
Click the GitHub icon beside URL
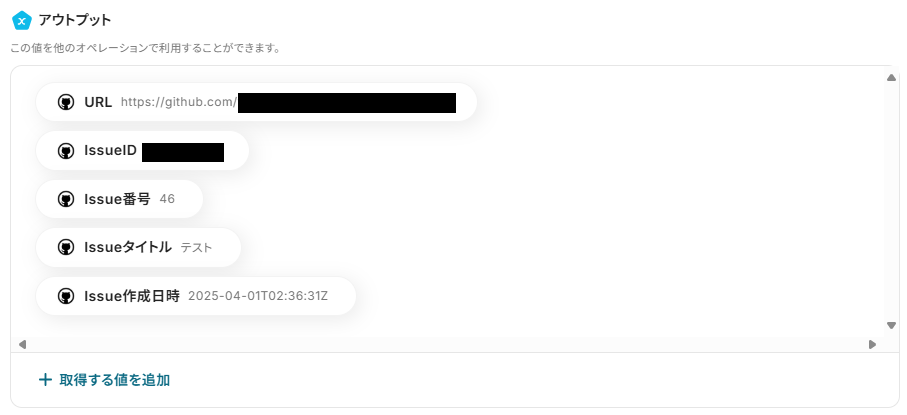66,102
